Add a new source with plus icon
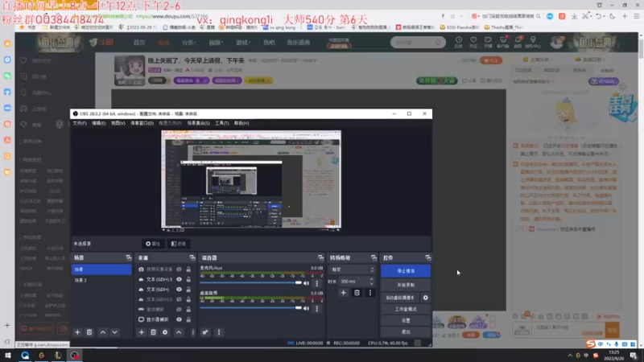 coord(142,332)
